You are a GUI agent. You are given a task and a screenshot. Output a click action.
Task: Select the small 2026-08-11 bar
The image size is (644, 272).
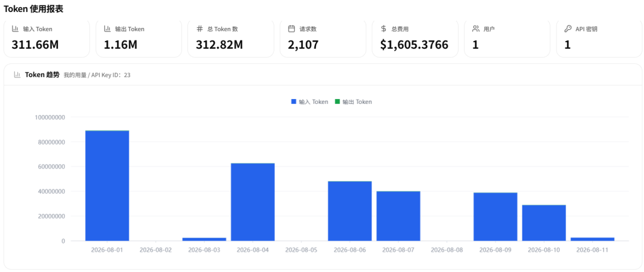(592, 239)
